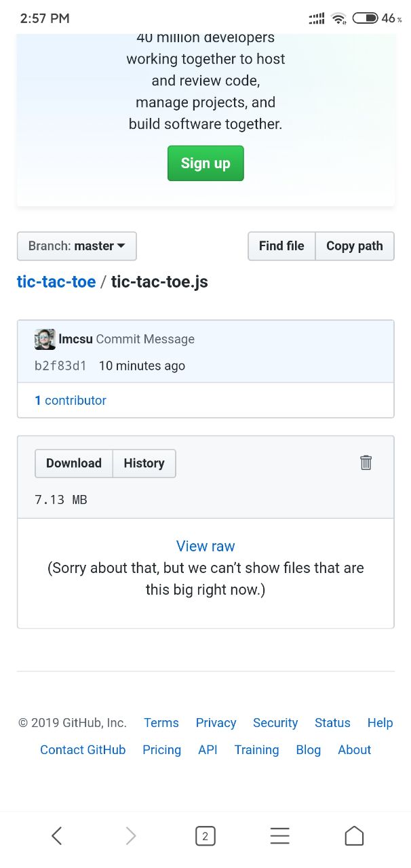Go to browser home page icon
This screenshot has height=868, width=411.
point(354,836)
